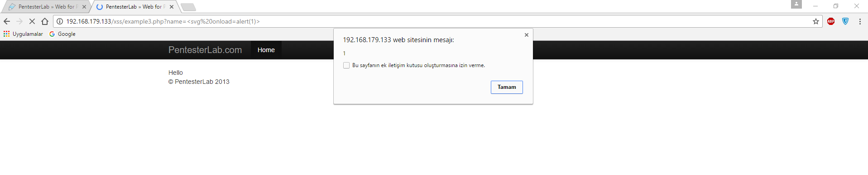Open the Chrome three-dot menu
The image size is (868, 175).
(x=860, y=21)
